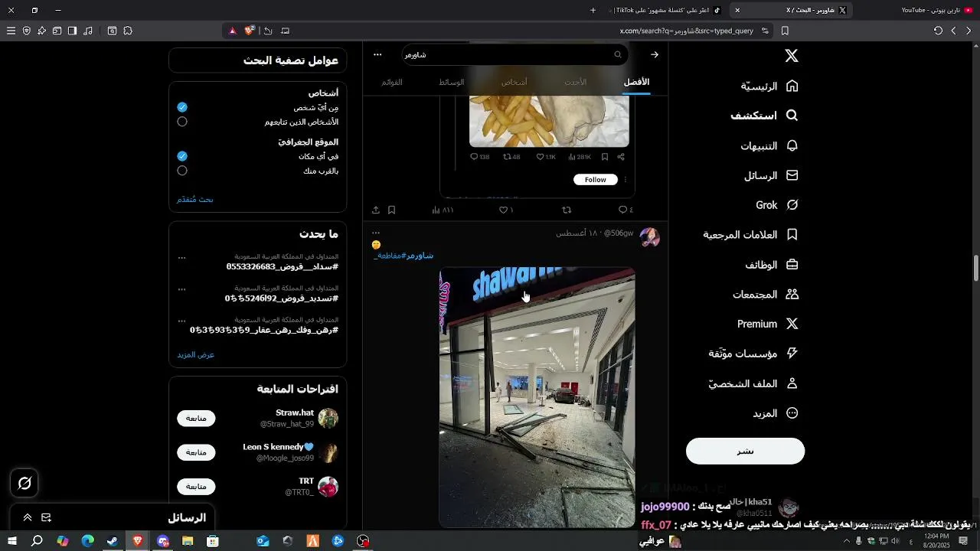
Task: Click the magnifier icon in the search box
Action: point(618,54)
